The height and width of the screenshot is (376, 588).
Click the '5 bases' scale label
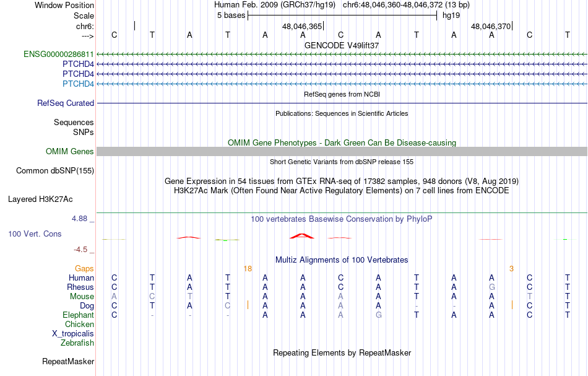coord(231,15)
